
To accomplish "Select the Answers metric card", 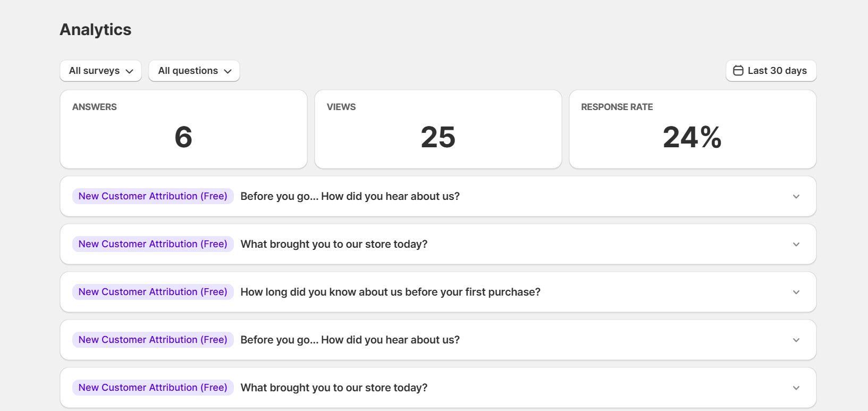I will pyautogui.click(x=183, y=129).
